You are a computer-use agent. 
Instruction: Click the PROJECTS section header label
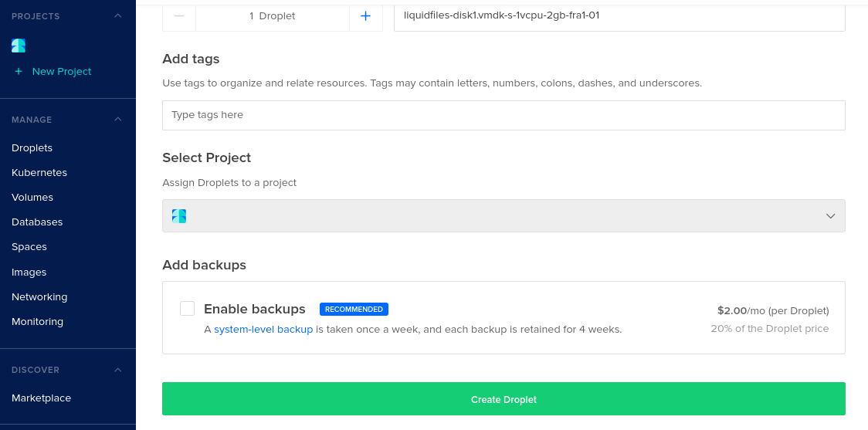pyautogui.click(x=36, y=16)
